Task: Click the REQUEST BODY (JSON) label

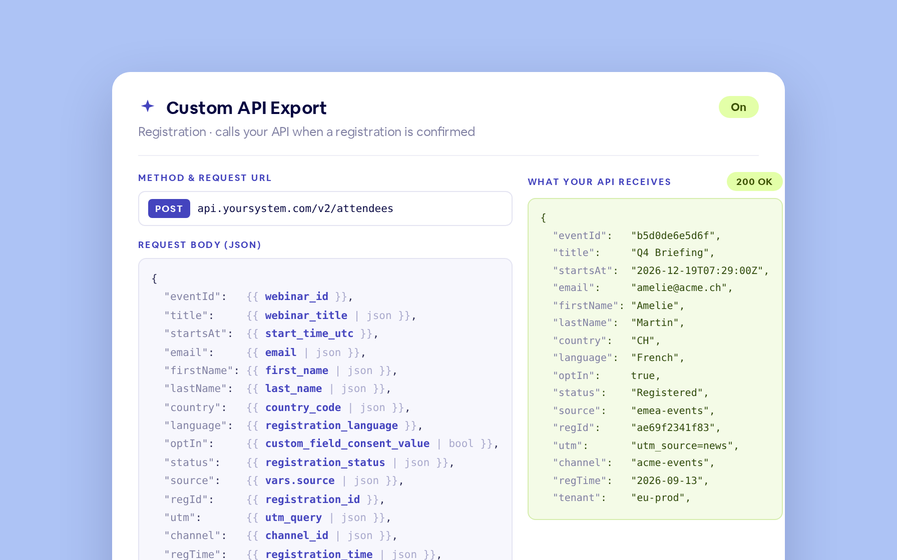Action: click(200, 245)
